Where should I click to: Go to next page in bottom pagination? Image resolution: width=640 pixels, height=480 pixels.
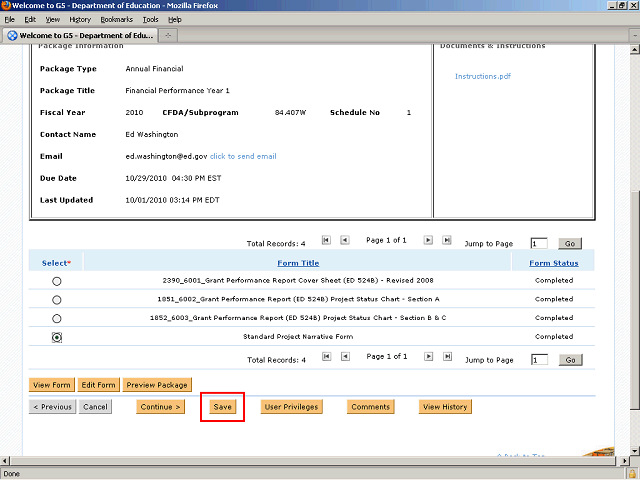click(428, 356)
